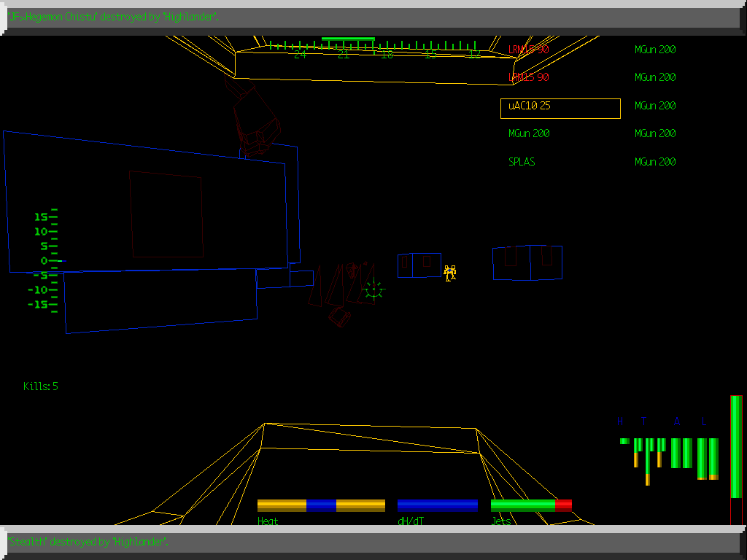Click the 'Stealth destroyed by Highlander' message
Viewport: 747px width, 560px height.
[x=89, y=542]
